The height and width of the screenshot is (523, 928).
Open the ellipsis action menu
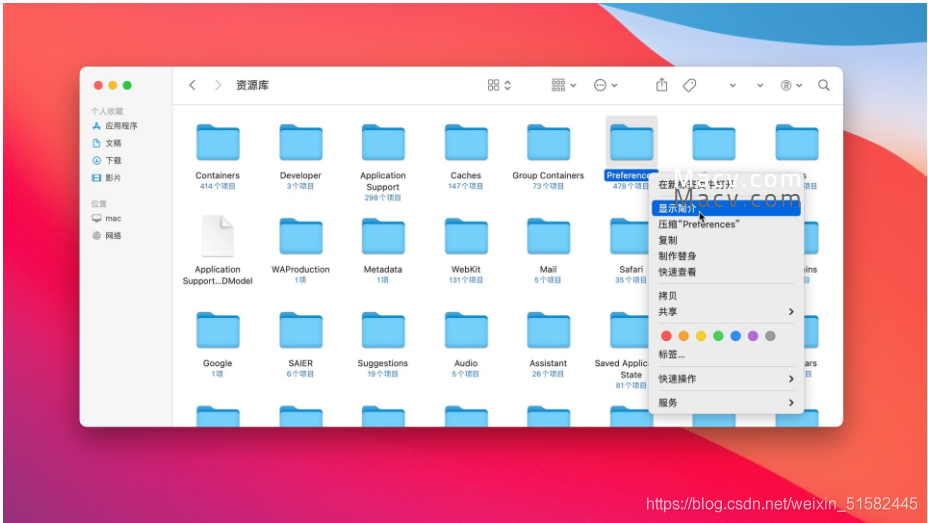pos(605,85)
